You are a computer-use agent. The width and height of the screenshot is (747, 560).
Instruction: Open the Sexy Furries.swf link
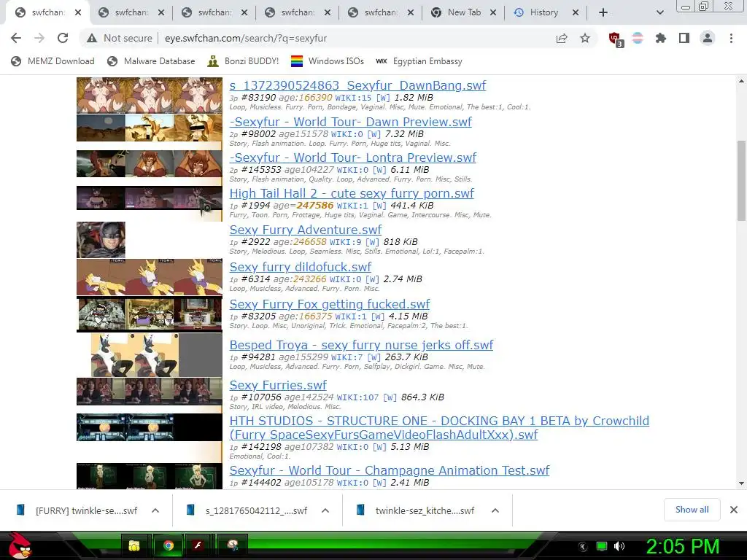(278, 385)
